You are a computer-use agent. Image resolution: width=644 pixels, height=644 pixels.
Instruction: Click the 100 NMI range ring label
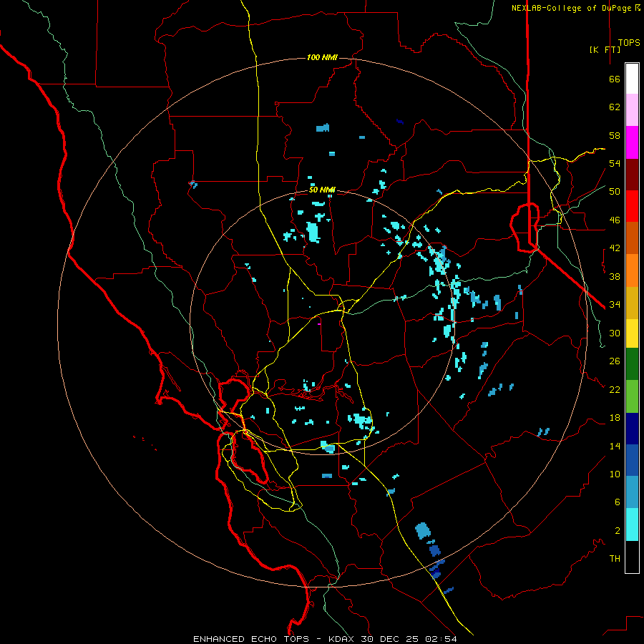tap(322, 57)
